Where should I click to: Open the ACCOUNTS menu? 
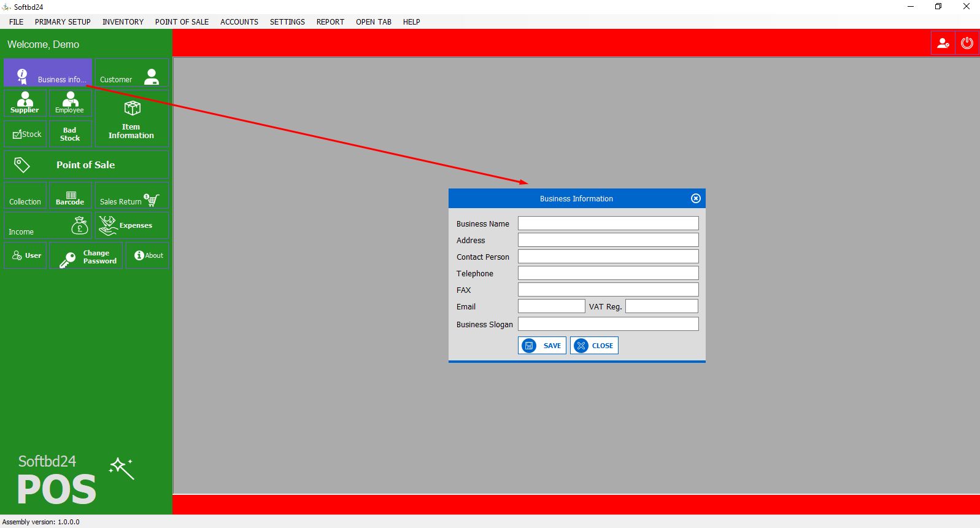239,21
